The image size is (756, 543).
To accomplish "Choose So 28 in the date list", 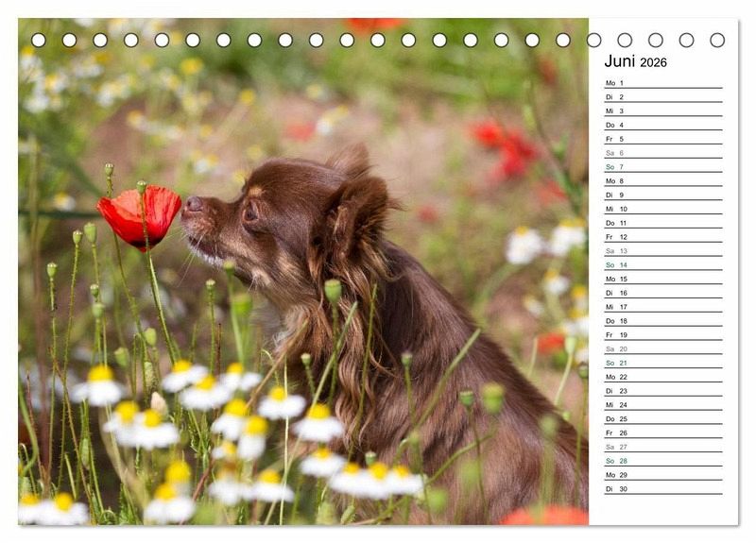I will pyautogui.click(x=661, y=461).
